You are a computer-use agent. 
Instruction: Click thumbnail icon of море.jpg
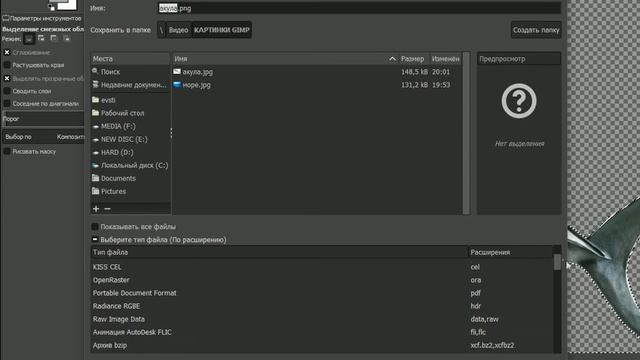(x=177, y=84)
